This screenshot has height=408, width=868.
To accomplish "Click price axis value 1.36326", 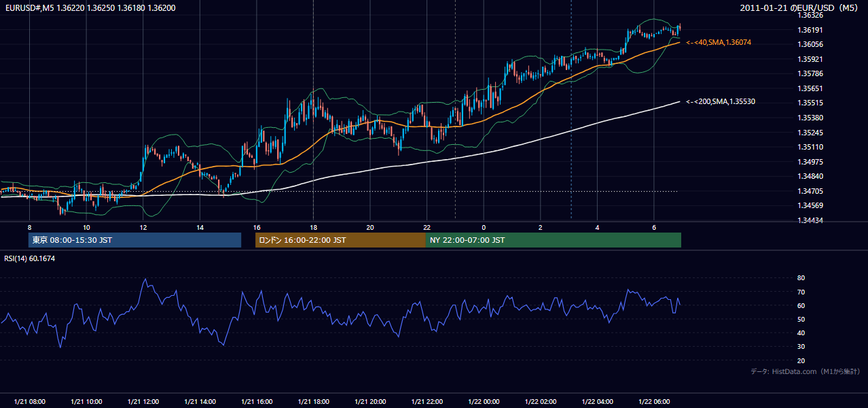I will click(x=810, y=15).
